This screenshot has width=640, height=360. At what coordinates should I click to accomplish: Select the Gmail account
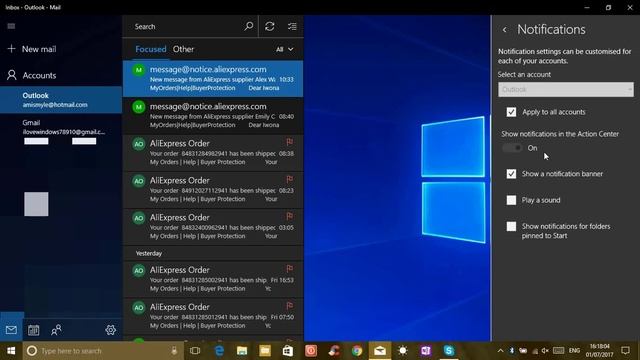click(61, 127)
